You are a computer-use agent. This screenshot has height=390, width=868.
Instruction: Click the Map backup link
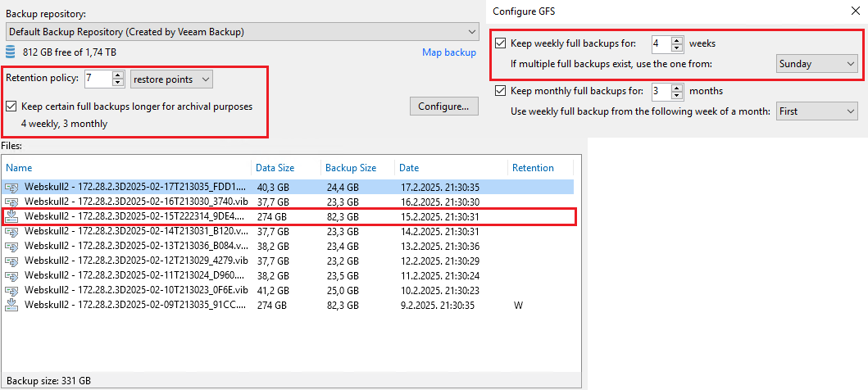[x=449, y=52]
